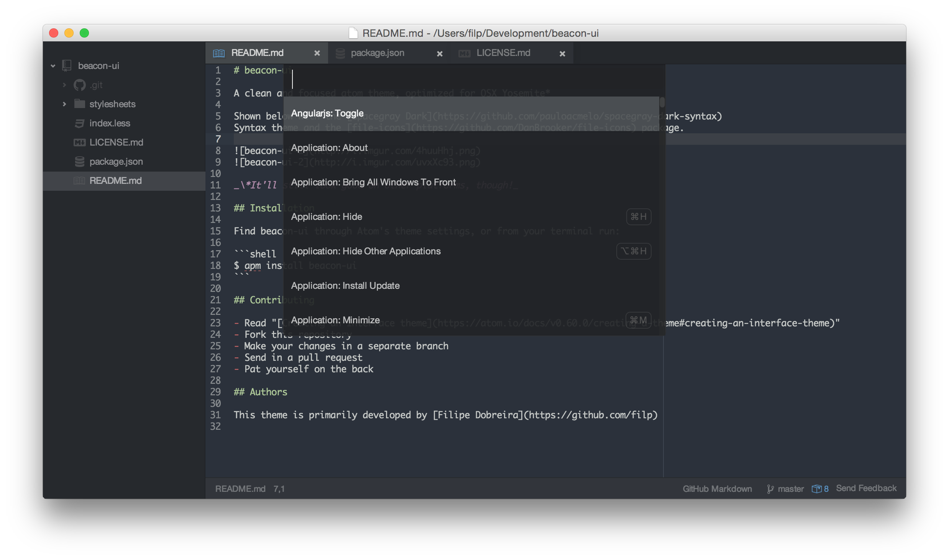Select Application: Minimize command
The image size is (949, 560).
point(471,319)
